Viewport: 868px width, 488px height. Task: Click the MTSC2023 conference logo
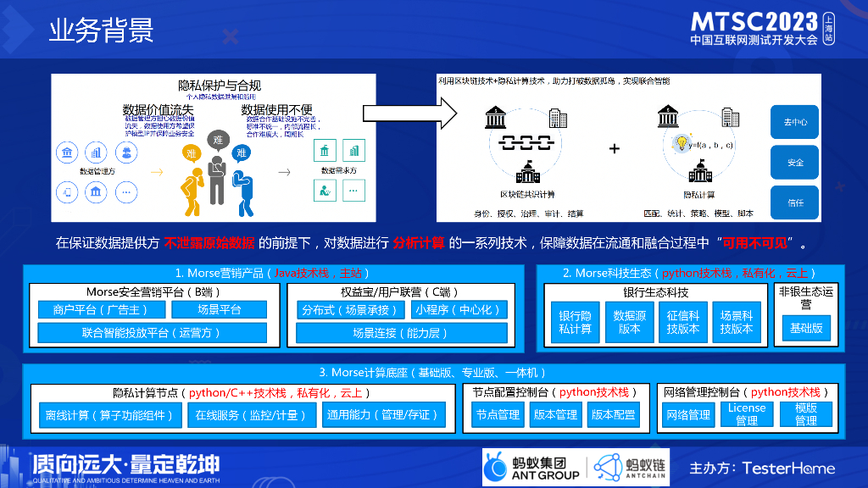tap(762, 28)
